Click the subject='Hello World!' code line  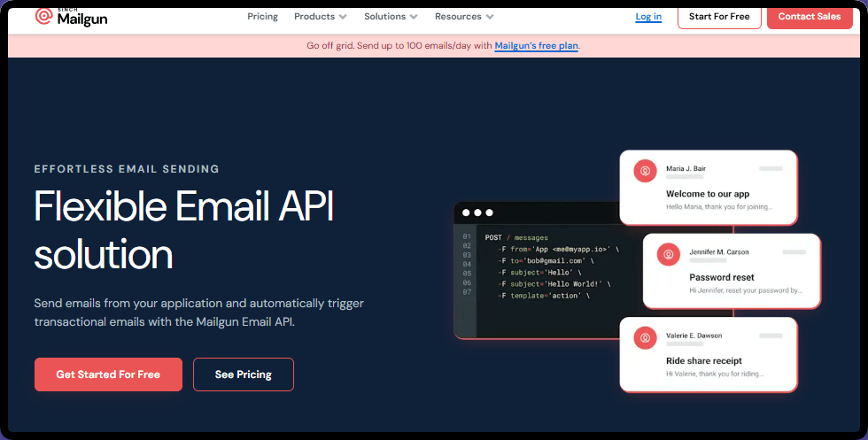tap(554, 284)
